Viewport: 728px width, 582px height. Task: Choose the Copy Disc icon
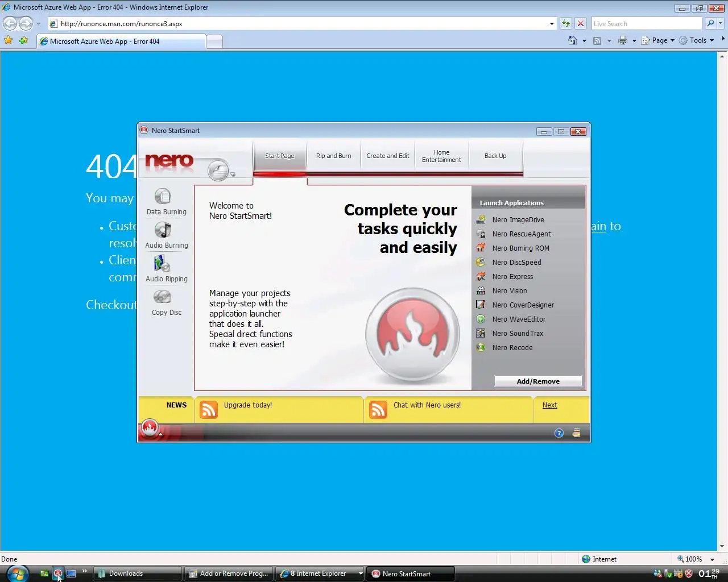(x=163, y=297)
